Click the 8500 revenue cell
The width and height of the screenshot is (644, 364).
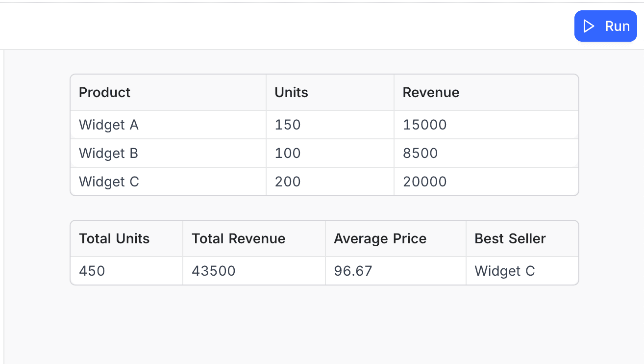[x=420, y=153]
